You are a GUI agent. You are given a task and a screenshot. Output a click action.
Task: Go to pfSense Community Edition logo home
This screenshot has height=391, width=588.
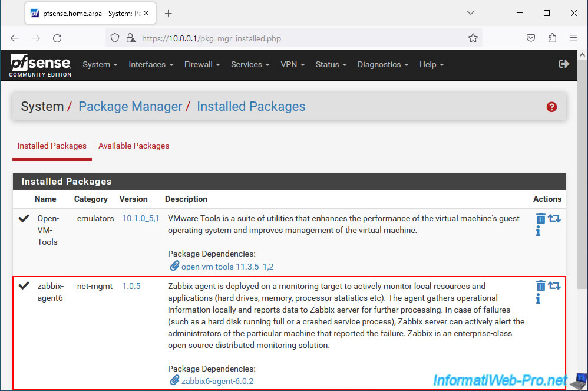pyautogui.click(x=40, y=65)
